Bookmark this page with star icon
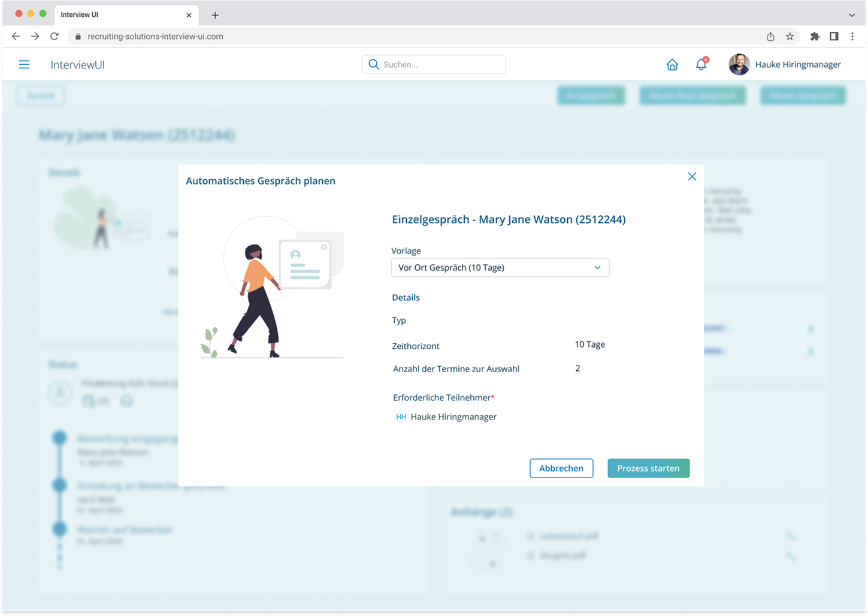 click(790, 37)
